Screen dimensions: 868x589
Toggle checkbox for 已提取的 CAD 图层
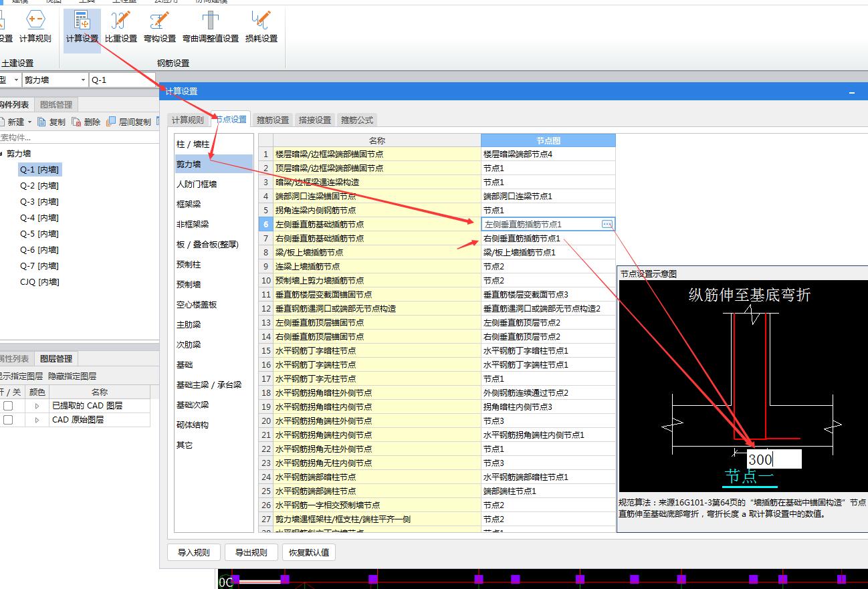[8, 406]
